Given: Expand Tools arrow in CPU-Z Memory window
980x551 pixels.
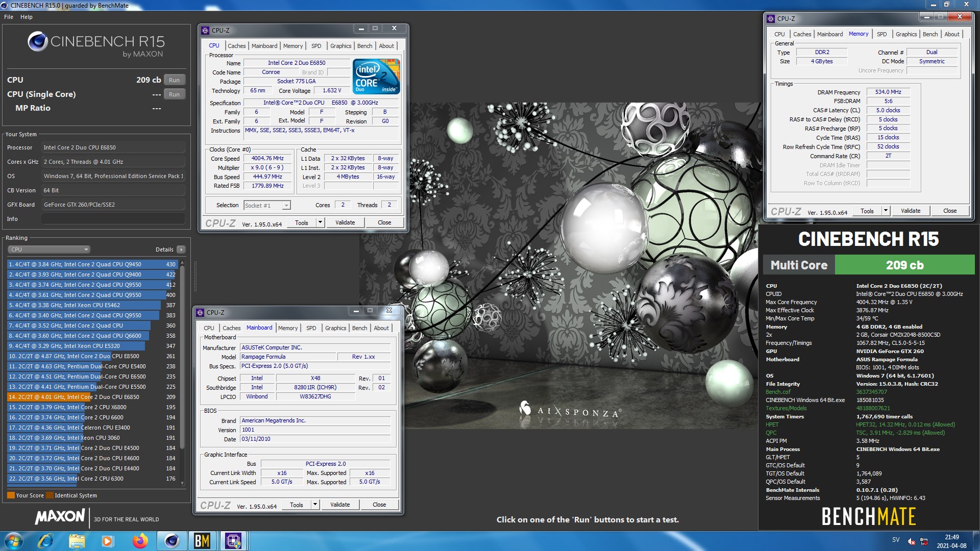Looking at the screenshot, I should coord(886,211).
